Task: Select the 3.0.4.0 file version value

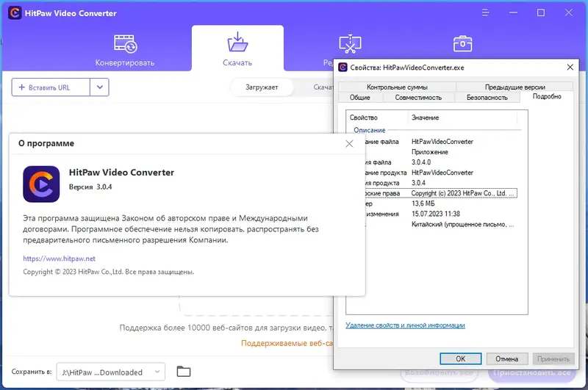Action: pos(421,162)
